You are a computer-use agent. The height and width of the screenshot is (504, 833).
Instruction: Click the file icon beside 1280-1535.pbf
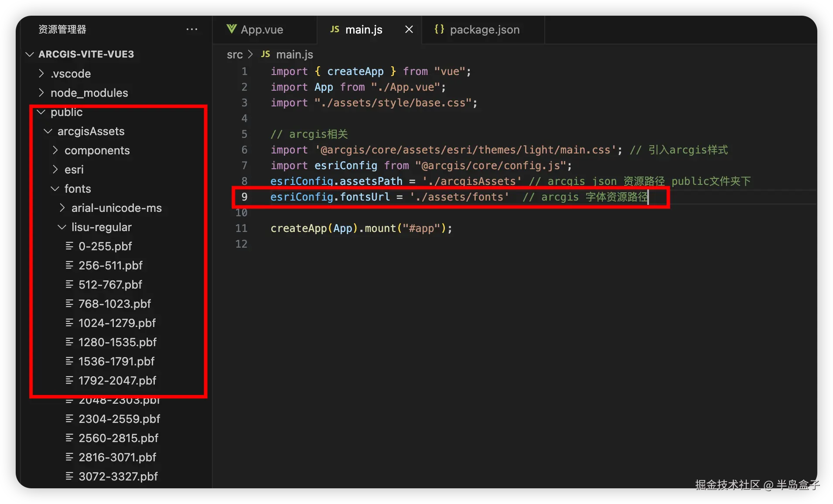click(69, 342)
